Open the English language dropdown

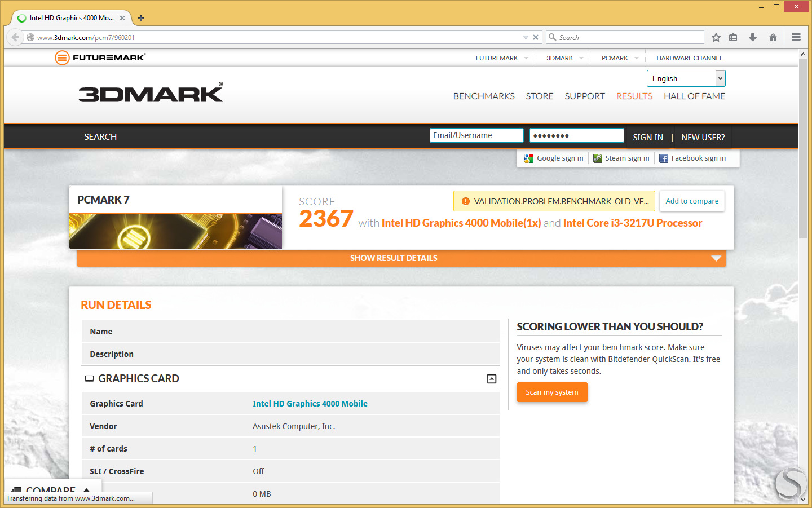point(686,78)
